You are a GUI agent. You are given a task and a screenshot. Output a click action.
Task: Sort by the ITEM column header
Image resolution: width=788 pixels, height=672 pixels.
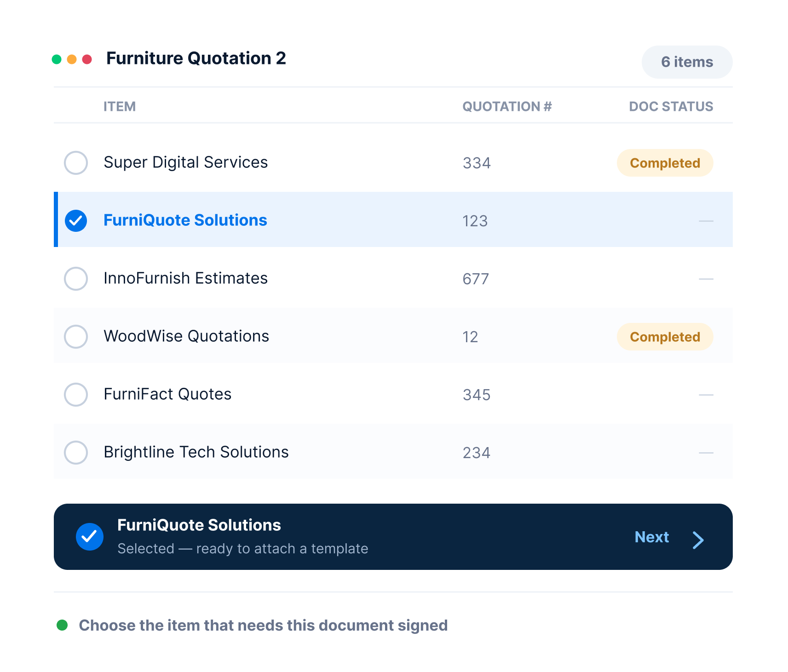pos(120,107)
